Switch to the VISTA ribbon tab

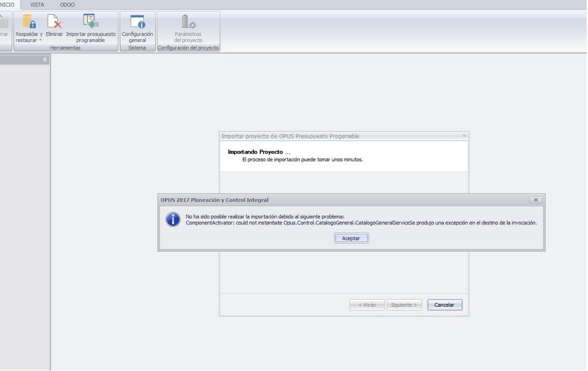[x=37, y=4]
